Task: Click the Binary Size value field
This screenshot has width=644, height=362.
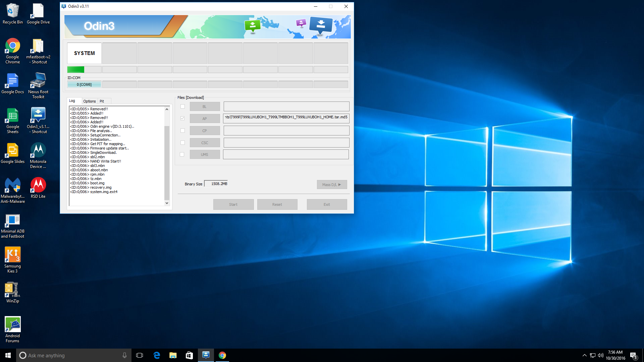Action: pos(216,184)
